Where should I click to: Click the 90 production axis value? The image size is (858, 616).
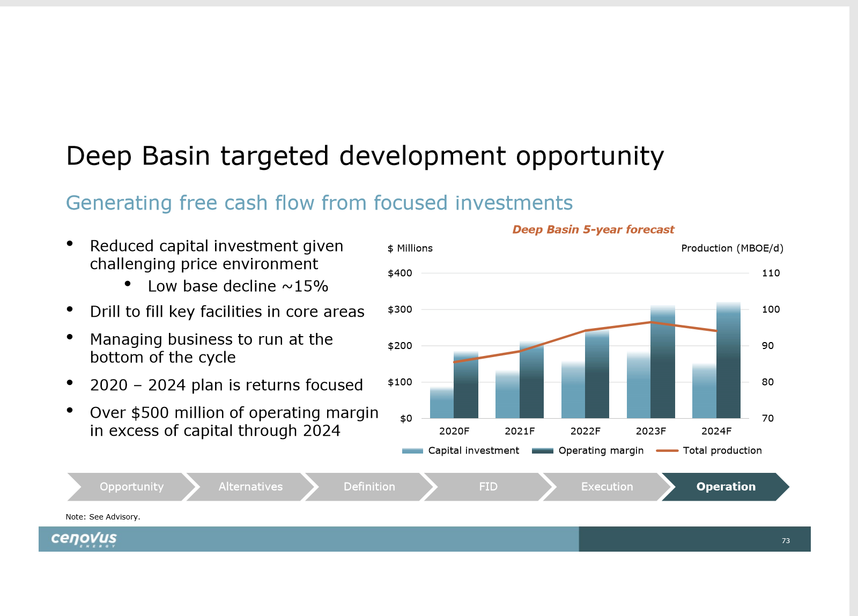tap(767, 346)
